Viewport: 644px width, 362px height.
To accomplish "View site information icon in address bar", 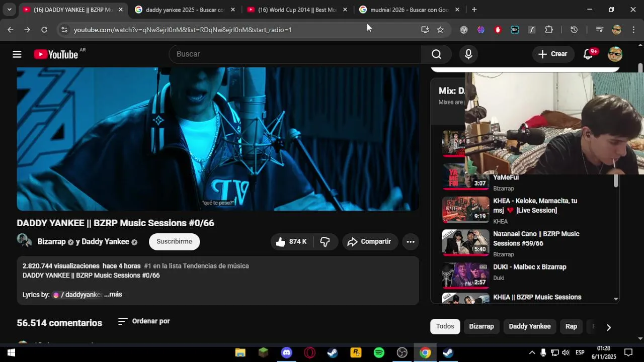I will pyautogui.click(x=64, y=30).
